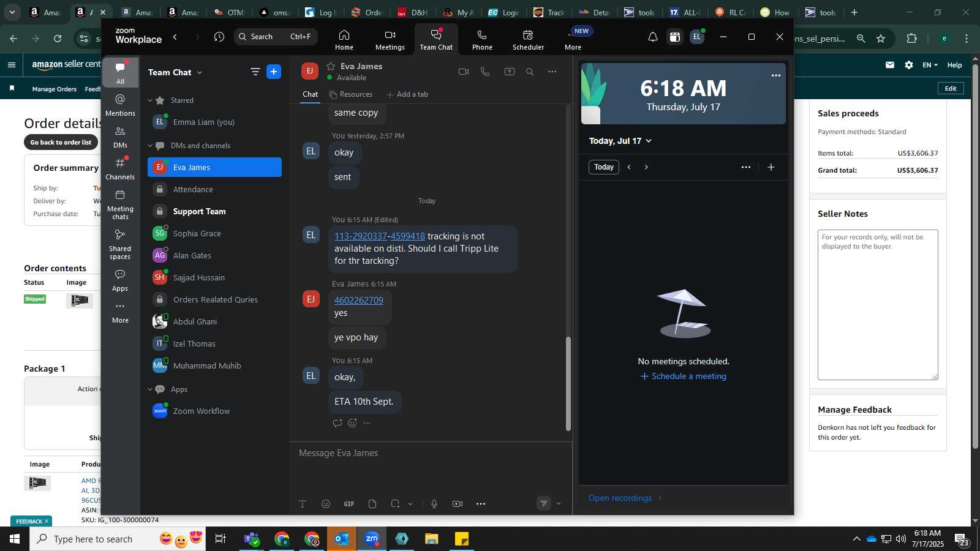Open Zoom from the Windows taskbar
The height and width of the screenshot is (551, 980).
pos(372,539)
